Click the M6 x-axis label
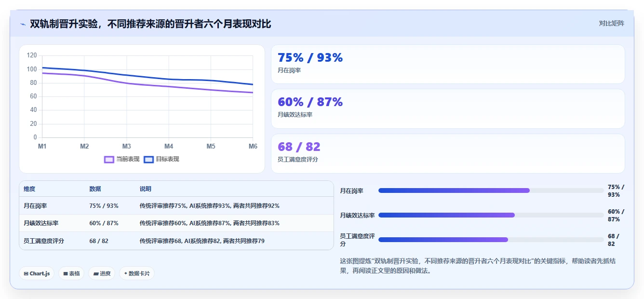This screenshot has height=299, width=644. point(253,146)
